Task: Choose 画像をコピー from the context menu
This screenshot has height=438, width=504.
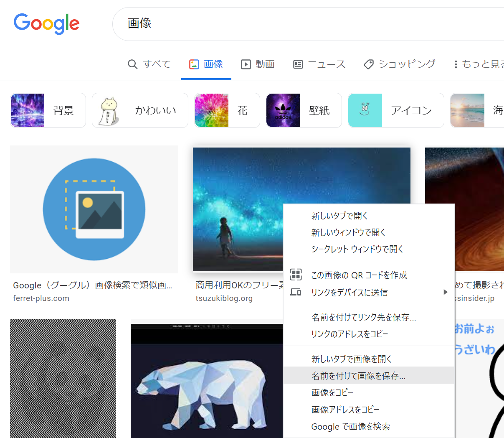Action: 332,392
